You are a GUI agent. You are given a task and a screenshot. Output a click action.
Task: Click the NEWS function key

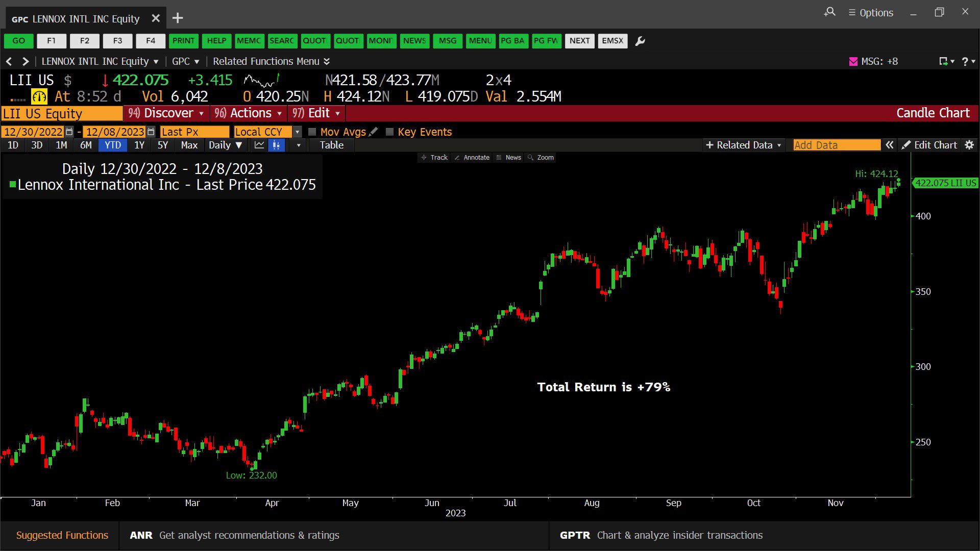click(414, 41)
